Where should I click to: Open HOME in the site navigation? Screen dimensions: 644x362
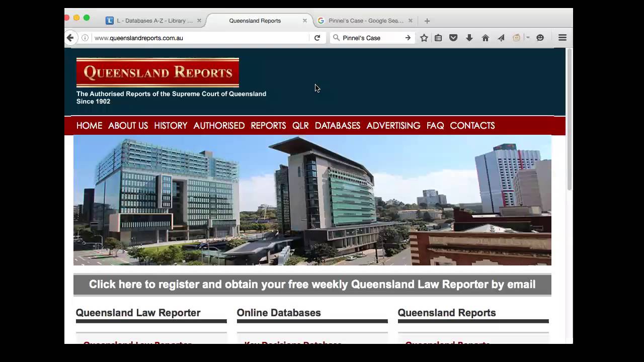pyautogui.click(x=89, y=126)
